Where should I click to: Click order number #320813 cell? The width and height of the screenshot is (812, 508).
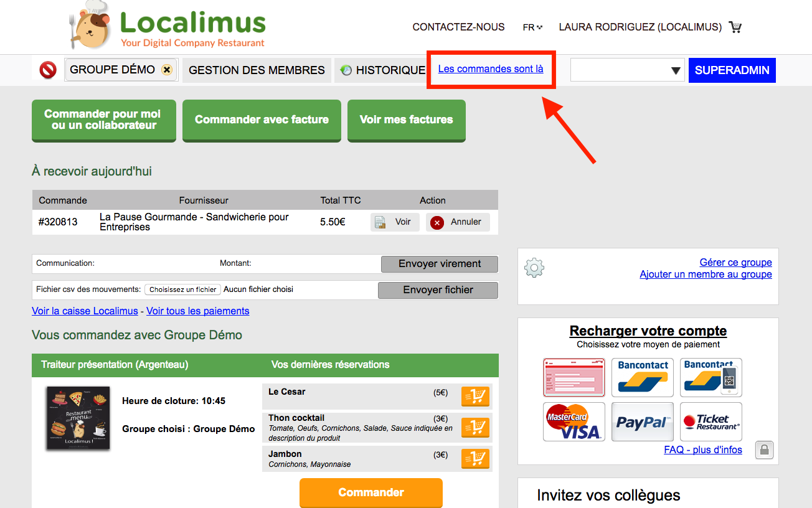point(58,222)
